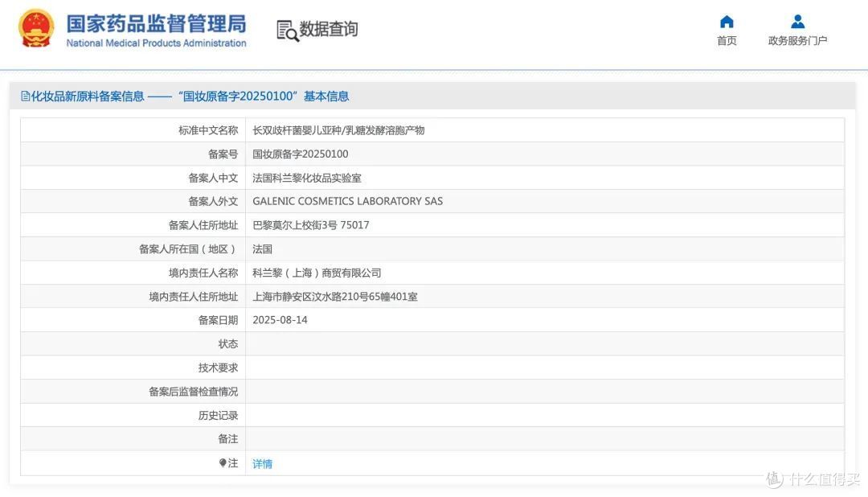Image resolution: width=868 pixels, height=497 pixels.
Task: Click the 技术要求 row label
Action: click(218, 368)
